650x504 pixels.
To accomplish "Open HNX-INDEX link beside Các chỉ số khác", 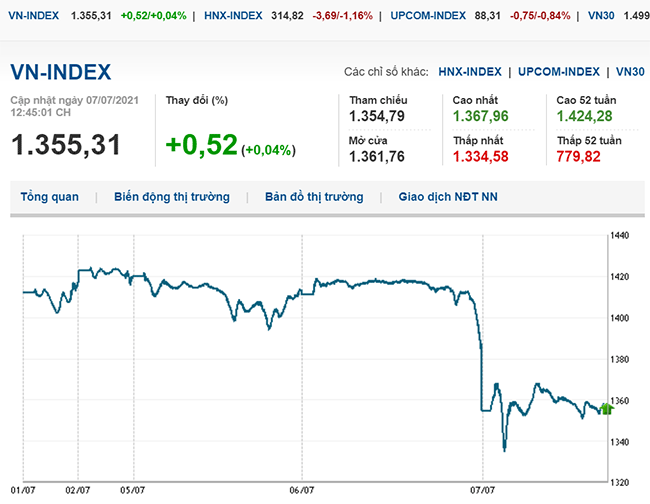I will point(469,72).
